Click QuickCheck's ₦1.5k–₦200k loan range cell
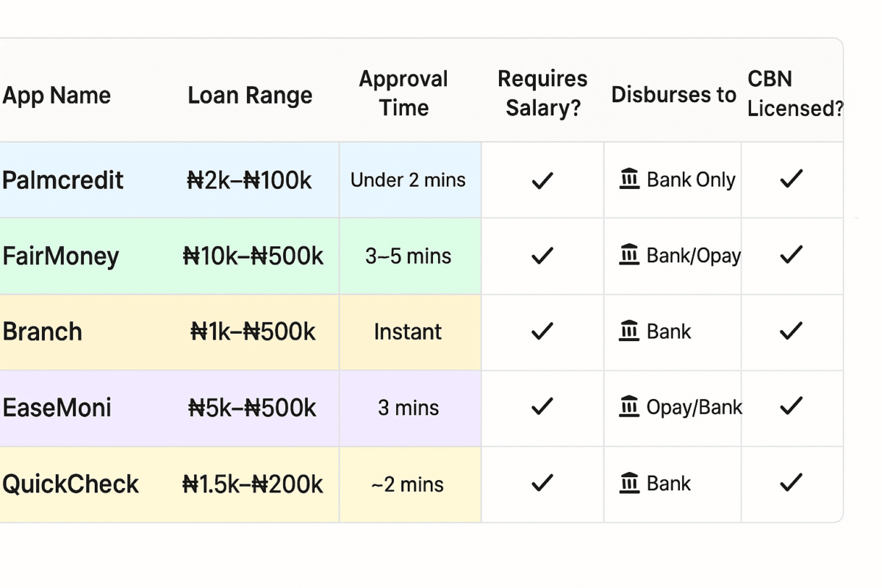 [253, 484]
